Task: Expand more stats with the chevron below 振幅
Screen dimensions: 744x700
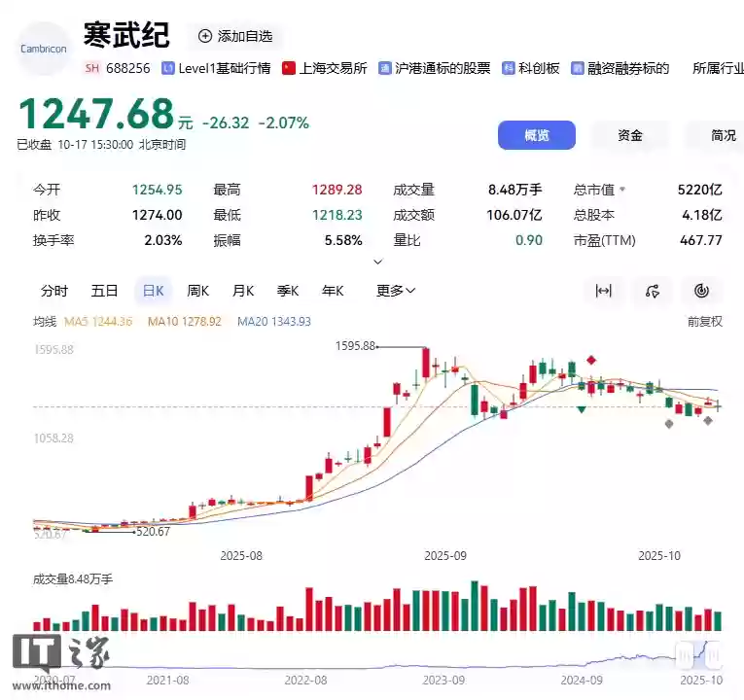Action: tap(378, 262)
